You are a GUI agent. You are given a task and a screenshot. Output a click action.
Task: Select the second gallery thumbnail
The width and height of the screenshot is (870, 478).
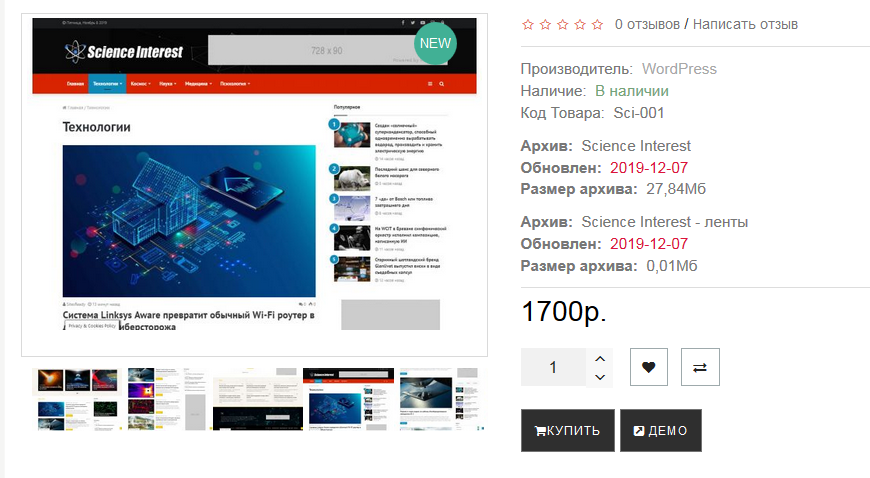click(x=167, y=399)
